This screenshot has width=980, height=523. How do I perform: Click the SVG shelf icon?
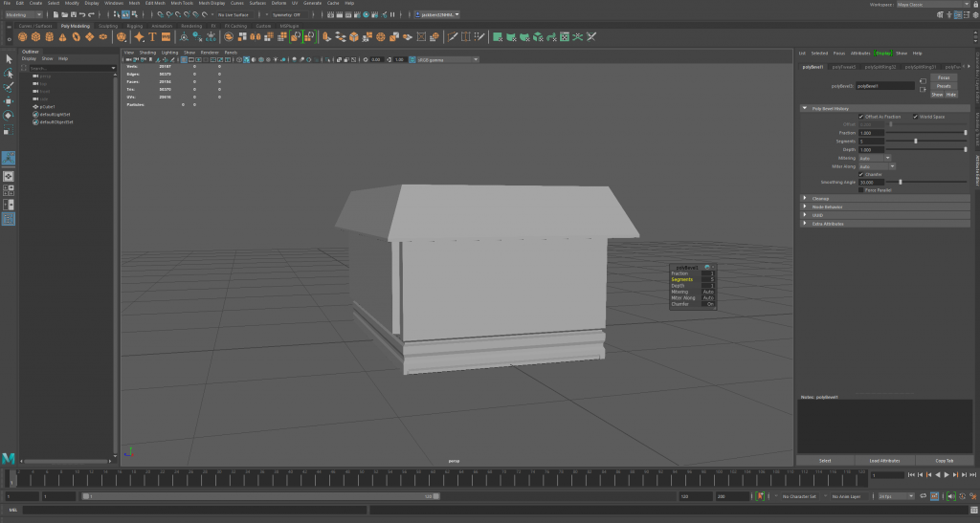166,37
